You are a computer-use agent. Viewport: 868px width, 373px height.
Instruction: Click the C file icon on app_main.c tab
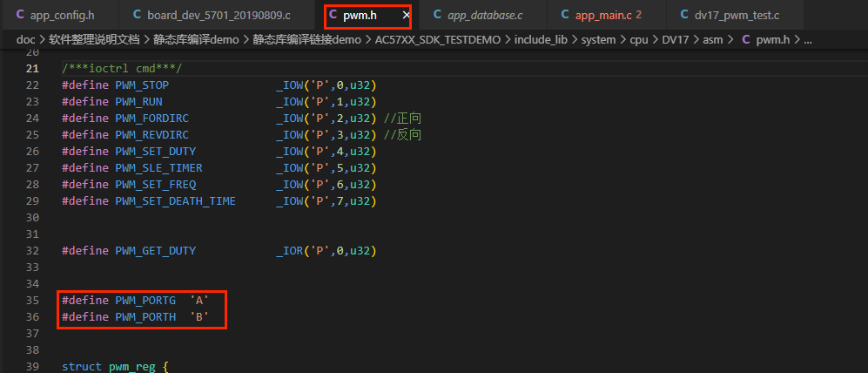[x=565, y=15]
